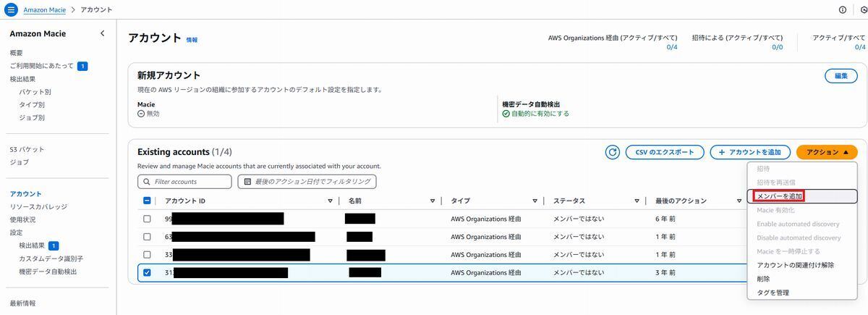Check the account row starting with 63
Image resolution: width=868 pixels, height=315 pixels.
[x=148, y=237]
